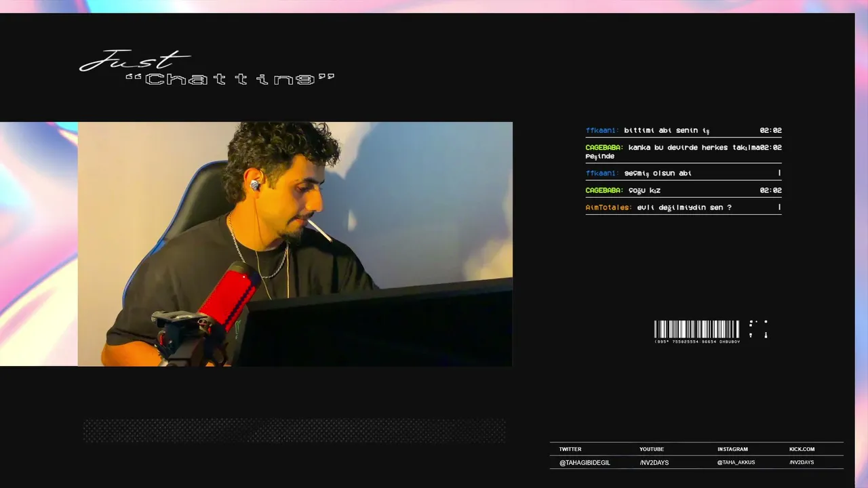Select chat message "bittimi abi senin iş"

click(x=667, y=130)
